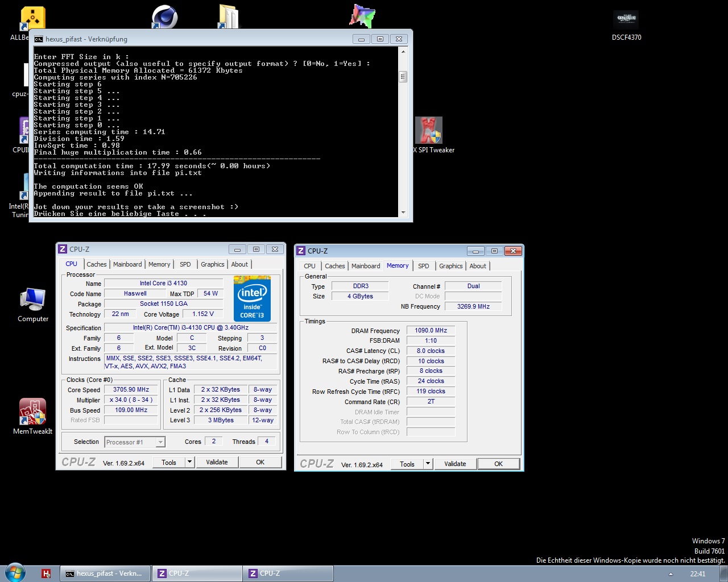Click the CAS# Latency value 8.0 clocks
Viewport: 728px width, 582px height.
[x=431, y=351]
